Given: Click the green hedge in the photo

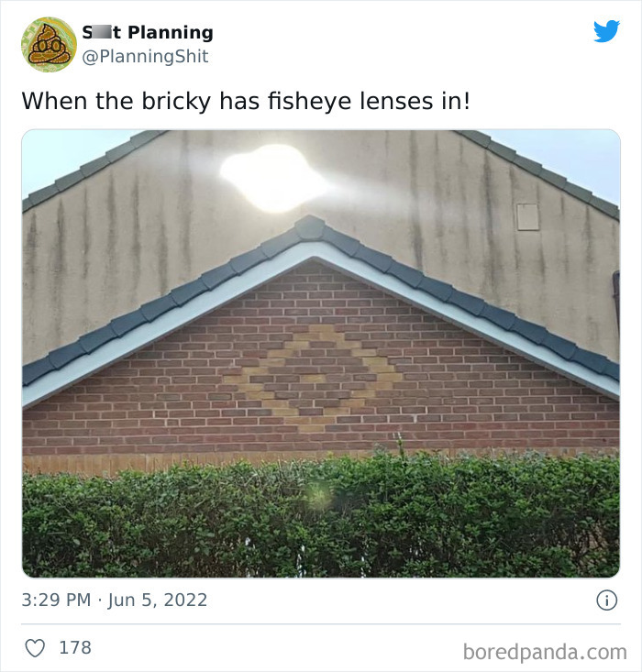Looking at the screenshot, I should click(x=321, y=514).
